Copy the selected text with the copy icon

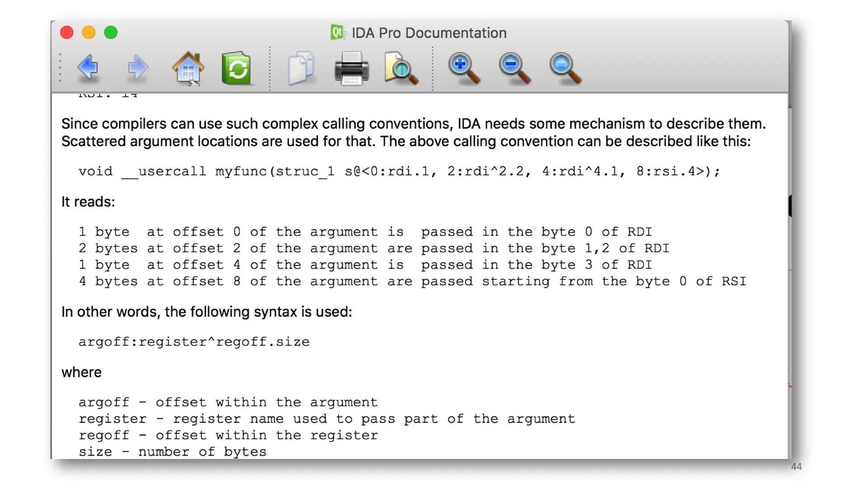click(301, 69)
